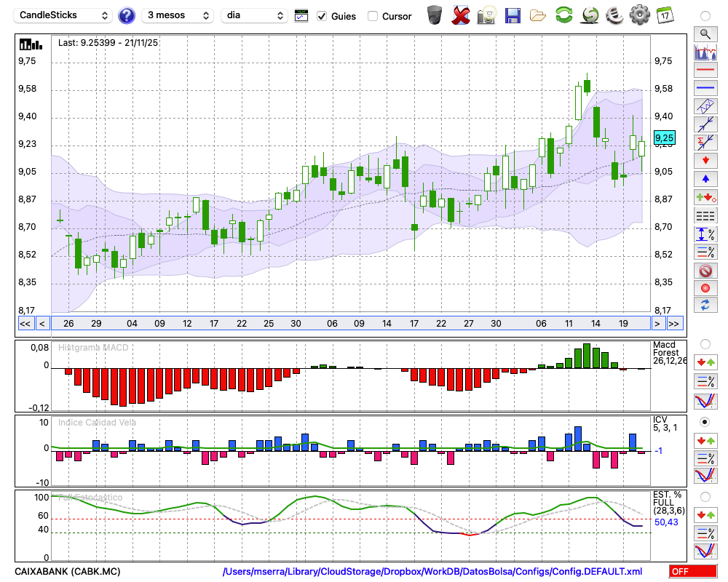Open the calendar icon showing 17
728x582 pixels.
coord(665,15)
